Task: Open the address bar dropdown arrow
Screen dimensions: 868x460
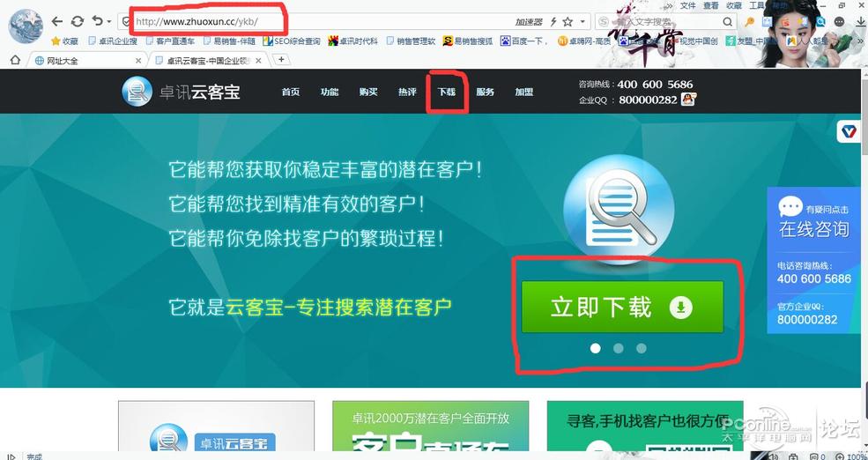Action: [582, 22]
